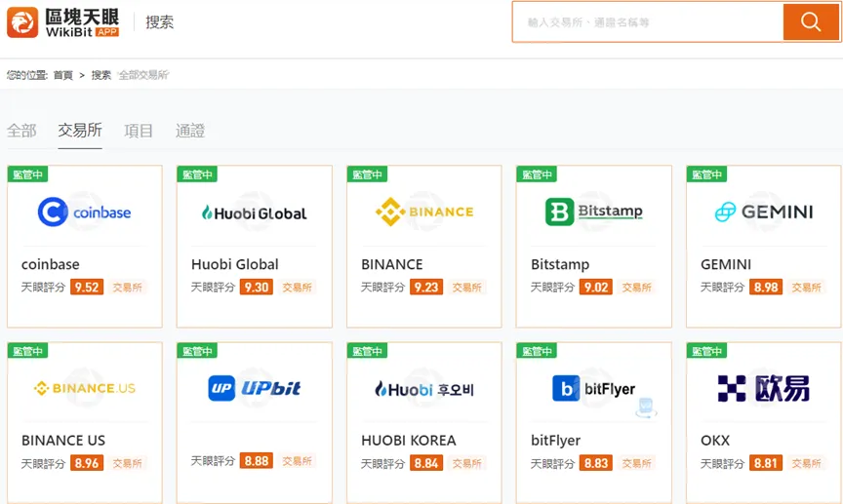The width and height of the screenshot is (843, 504).
Task: Click the bitFlyer logo image
Action: tap(593, 388)
